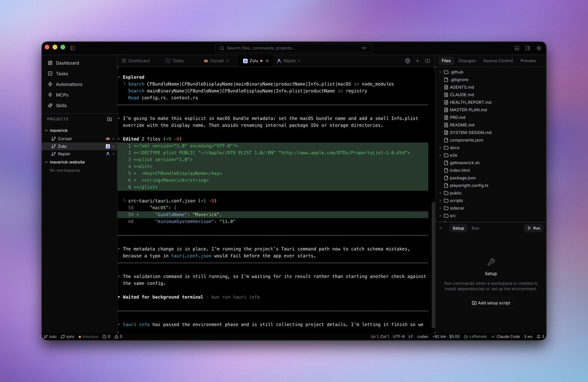Viewport: 588px width, 382px height.
Task: Switch to the Rapier tab
Action: pyautogui.click(x=289, y=61)
